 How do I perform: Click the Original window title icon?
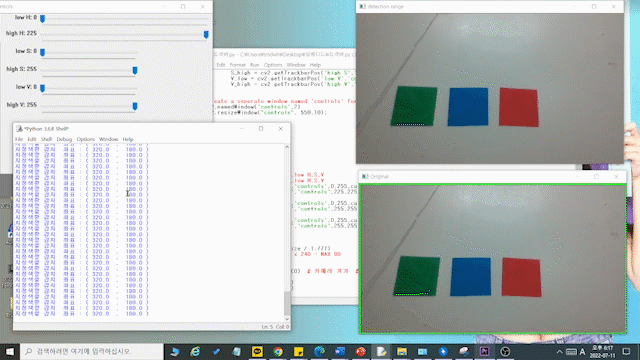click(x=365, y=176)
